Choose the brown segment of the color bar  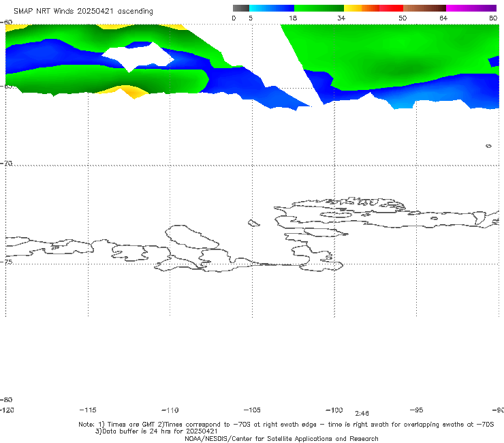click(424, 8)
